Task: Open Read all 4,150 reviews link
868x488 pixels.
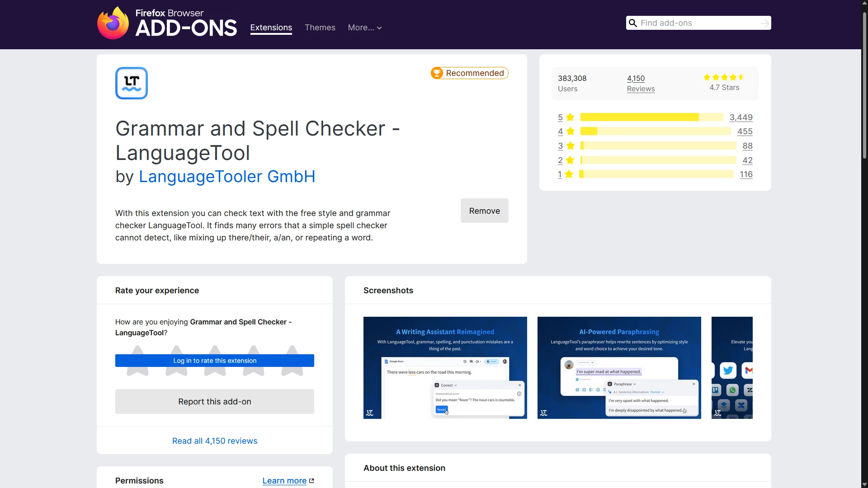Action: pyautogui.click(x=215, y=441)
